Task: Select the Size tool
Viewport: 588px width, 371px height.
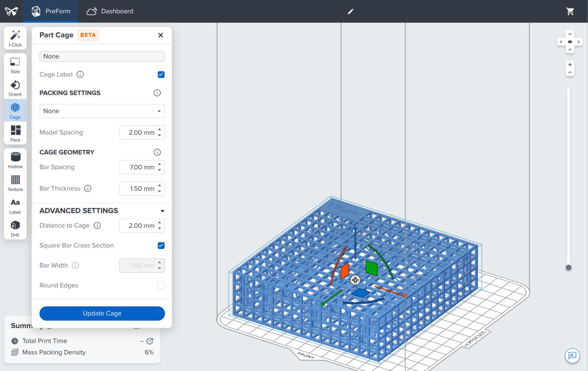Action: [x=15, y=65]
